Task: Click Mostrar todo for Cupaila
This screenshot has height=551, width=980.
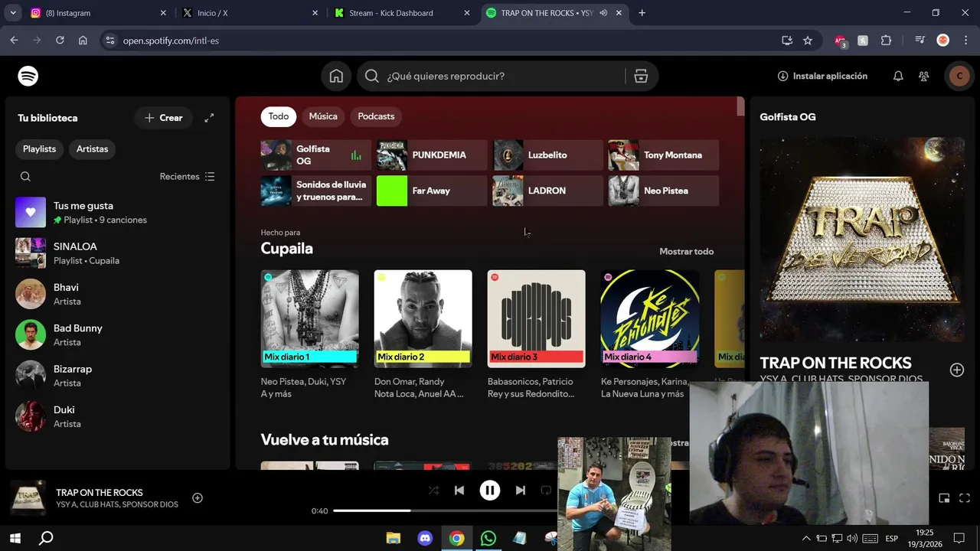Action: pos(686,251)
